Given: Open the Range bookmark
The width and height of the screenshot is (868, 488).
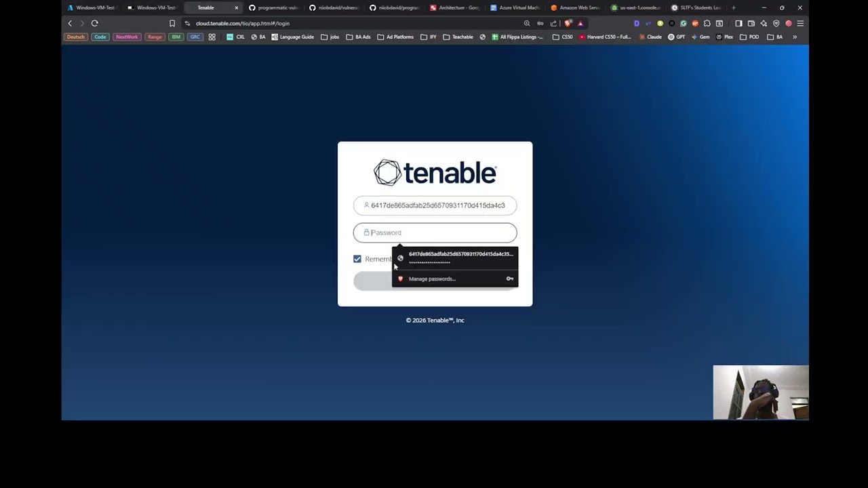Looking at the screenshot, I should click(155, 37).
